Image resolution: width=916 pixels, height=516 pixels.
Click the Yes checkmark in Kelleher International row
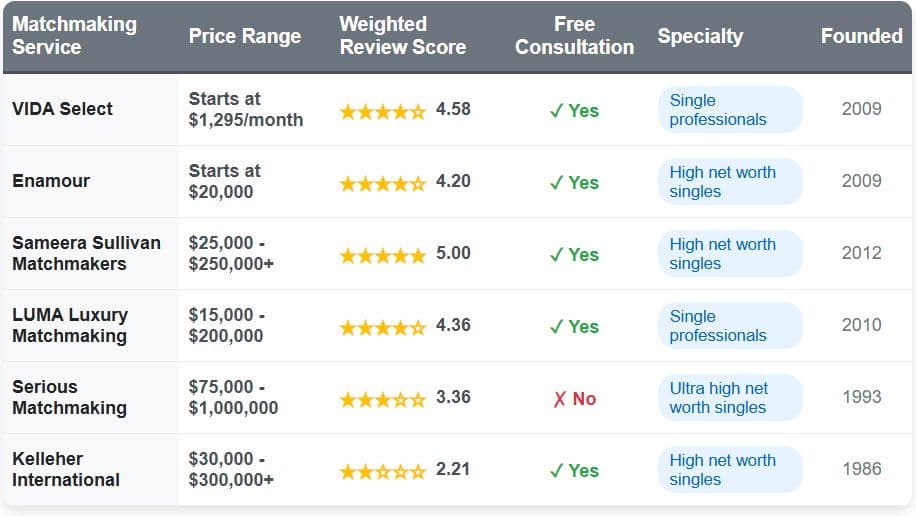(574, 471)
